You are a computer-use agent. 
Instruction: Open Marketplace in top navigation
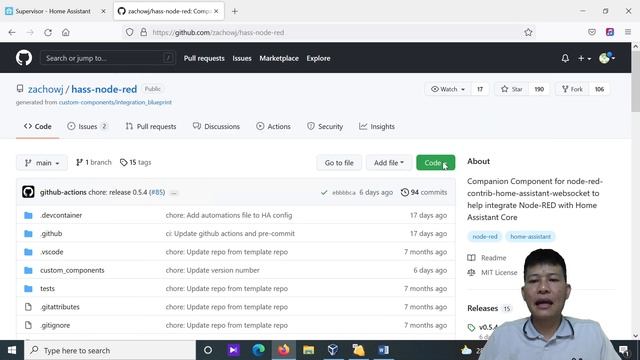[x=279, y=58]
